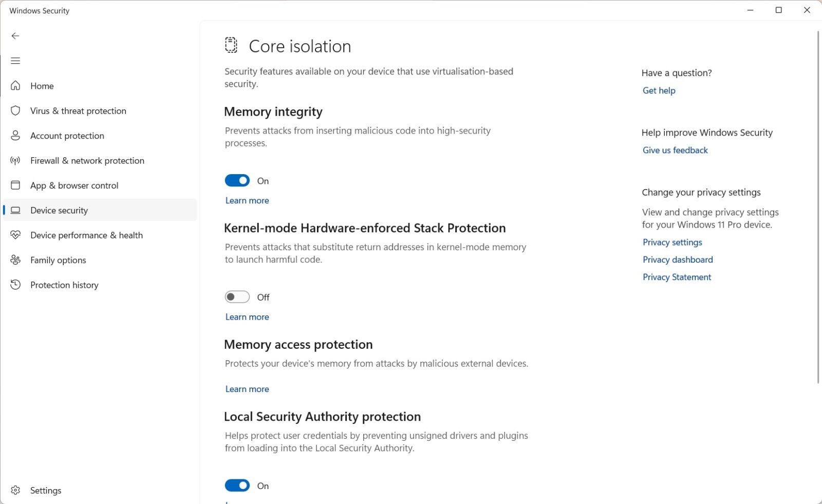
Task: Select Account protection in the sidebar
Action: 67,135
